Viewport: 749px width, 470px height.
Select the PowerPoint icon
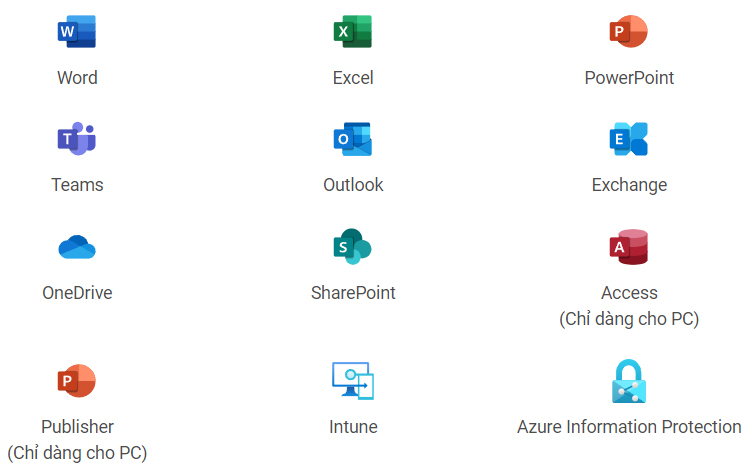click(629, 32)
